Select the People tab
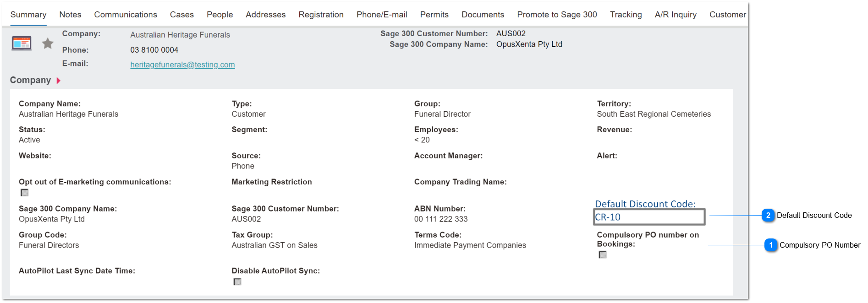 pyautogui.click(x=220, y=15)
